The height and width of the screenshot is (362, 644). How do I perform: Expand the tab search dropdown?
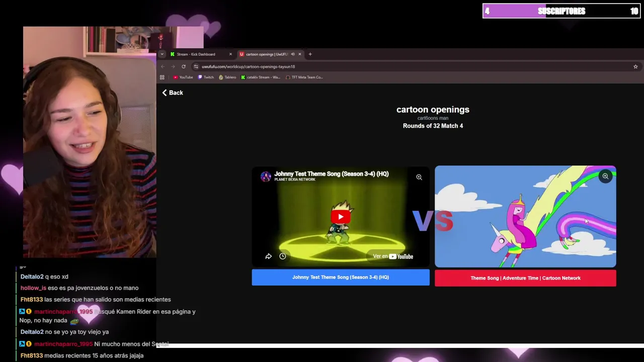click(x=162, y=54)
